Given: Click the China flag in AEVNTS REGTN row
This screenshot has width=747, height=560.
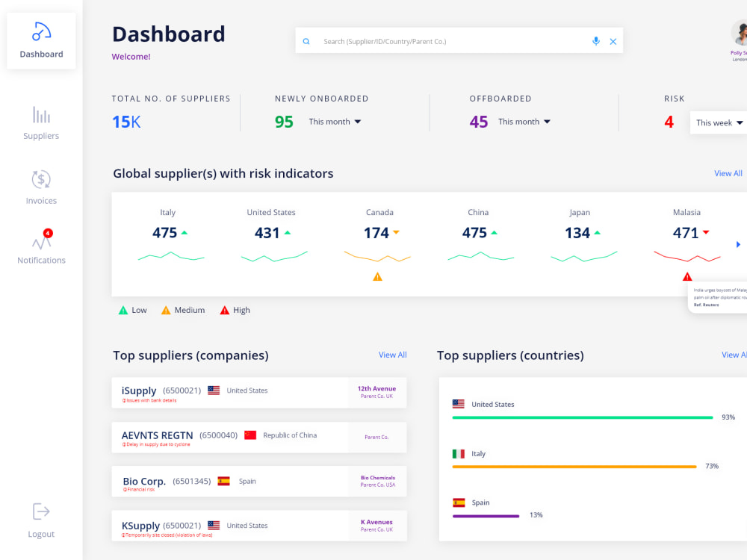Looking at the screenshot, I should (x=250, y=435).
